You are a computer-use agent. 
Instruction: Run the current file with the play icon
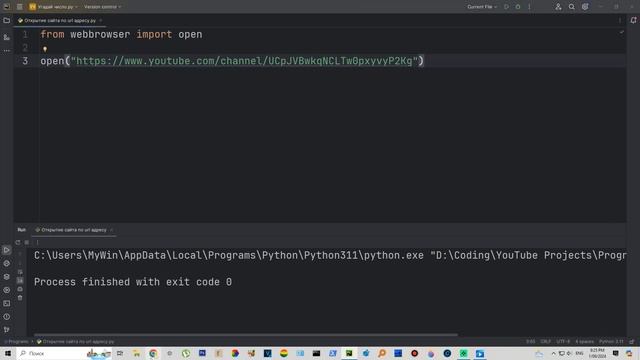[507, 7]
